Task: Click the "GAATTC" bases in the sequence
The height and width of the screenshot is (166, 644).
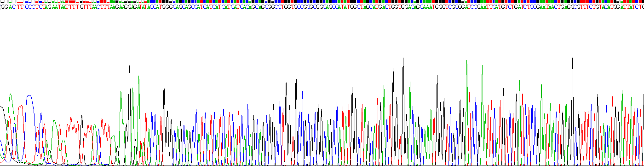Action: [487, 7]
